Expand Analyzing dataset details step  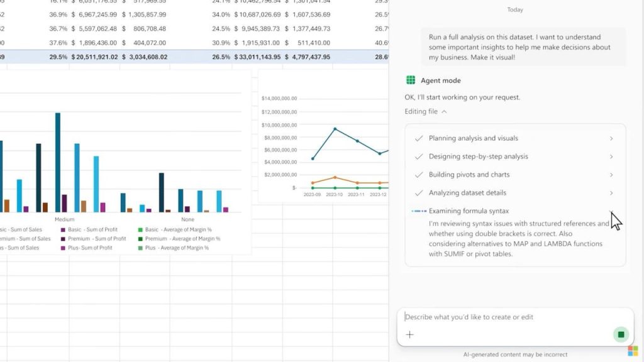[611, 193]
